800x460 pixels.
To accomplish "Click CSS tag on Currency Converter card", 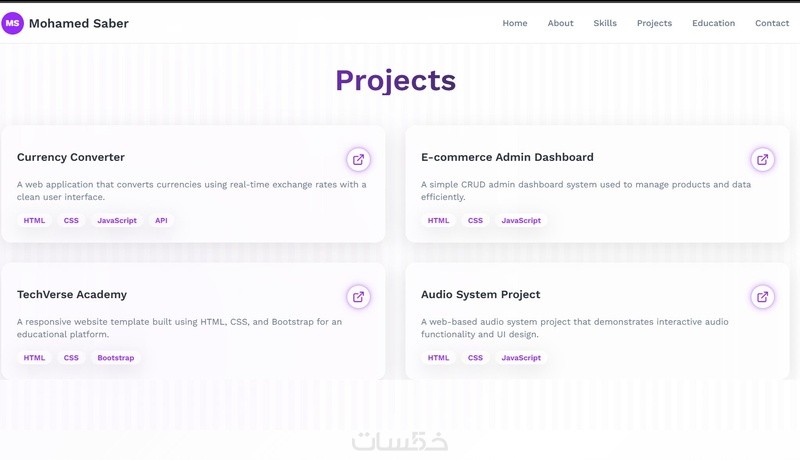I will tap(71, 220).
